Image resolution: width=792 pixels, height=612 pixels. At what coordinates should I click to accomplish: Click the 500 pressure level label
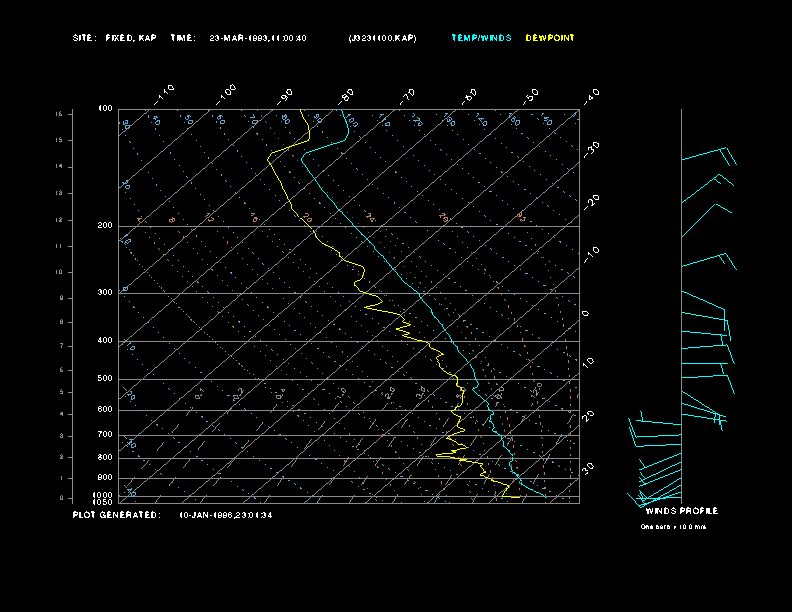pos(105,379)
